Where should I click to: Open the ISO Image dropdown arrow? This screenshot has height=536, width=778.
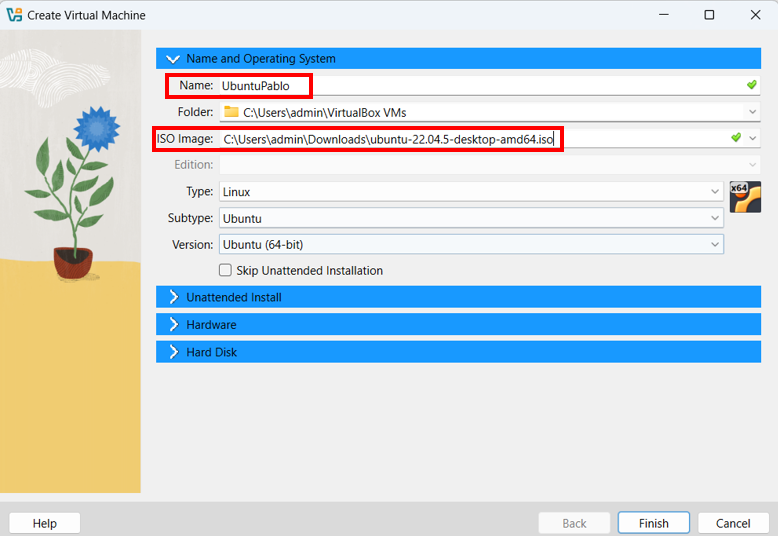tap(752, 138)
